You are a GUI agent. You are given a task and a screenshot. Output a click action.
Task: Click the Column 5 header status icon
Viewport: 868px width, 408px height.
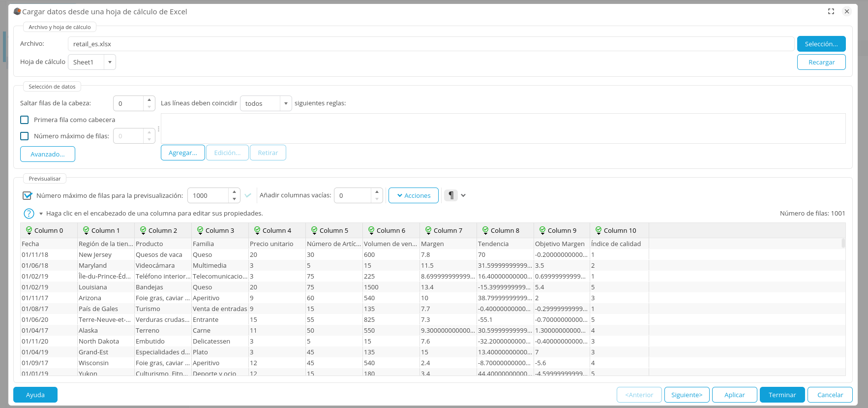pos(314,230)
